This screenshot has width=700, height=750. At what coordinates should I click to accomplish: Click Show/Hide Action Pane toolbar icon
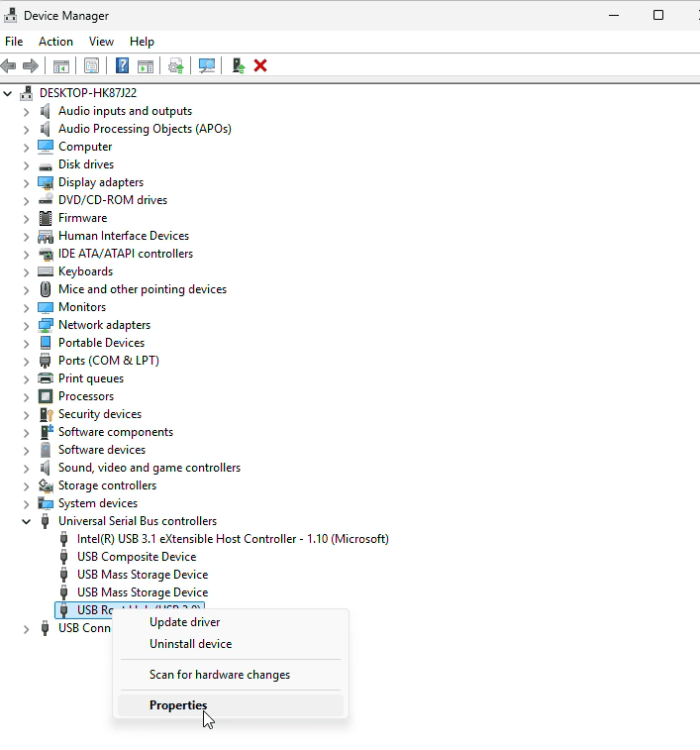pyautogui.click(x=146, y=66)
